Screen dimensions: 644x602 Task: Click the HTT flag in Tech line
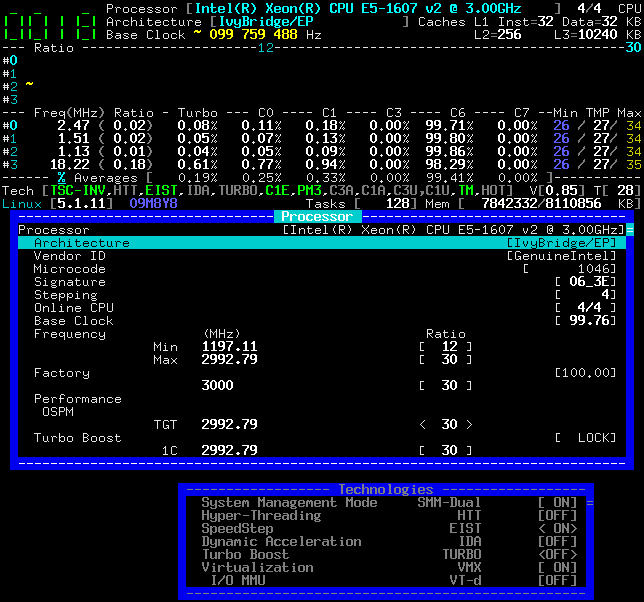click(x=126, y=191)
